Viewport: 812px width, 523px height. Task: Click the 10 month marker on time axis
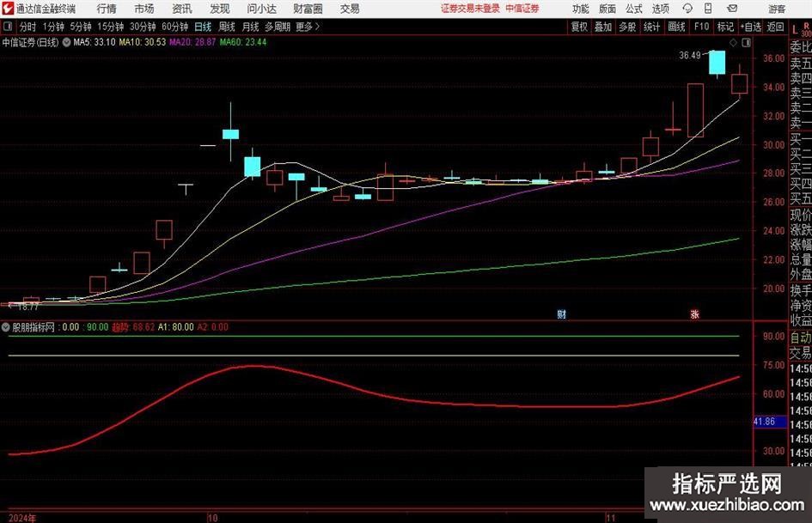click(x=212, y=518)
